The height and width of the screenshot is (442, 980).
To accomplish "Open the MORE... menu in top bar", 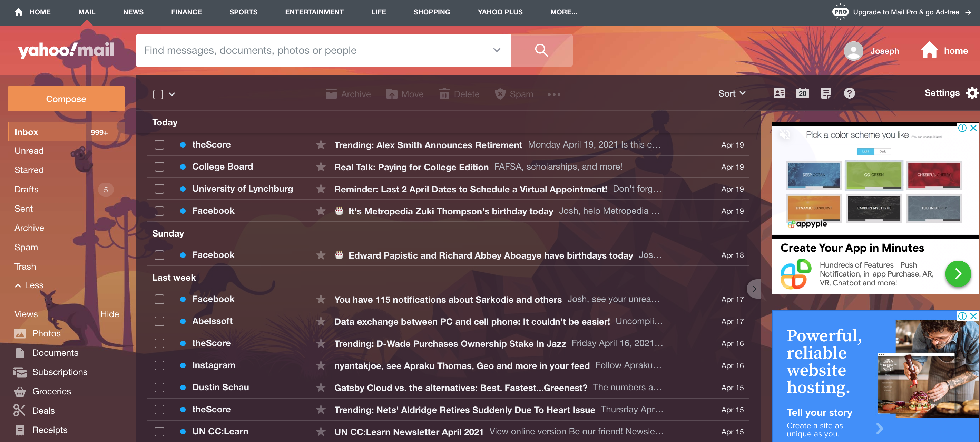I will tap(563, 12).
